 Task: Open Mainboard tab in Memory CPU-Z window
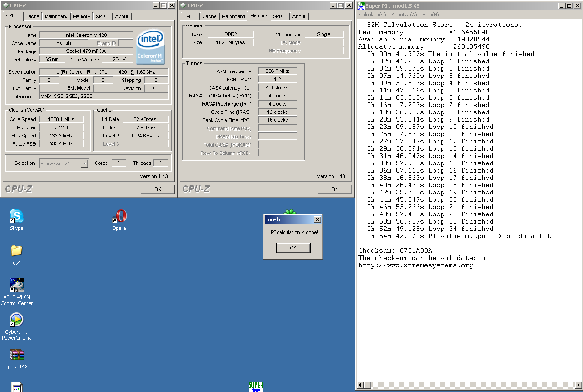[233, 16]
